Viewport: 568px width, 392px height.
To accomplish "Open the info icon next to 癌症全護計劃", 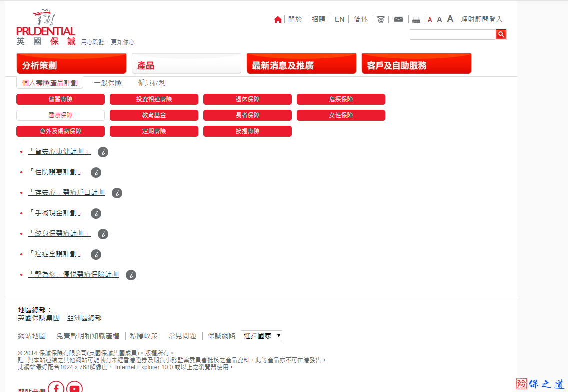I will click(96, 255).
